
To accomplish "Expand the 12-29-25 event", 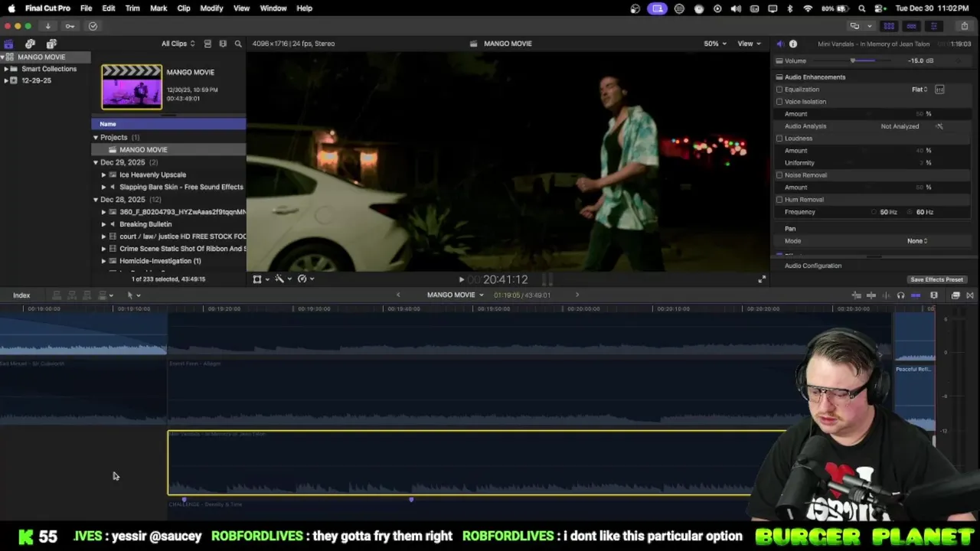I will (6, 80).
